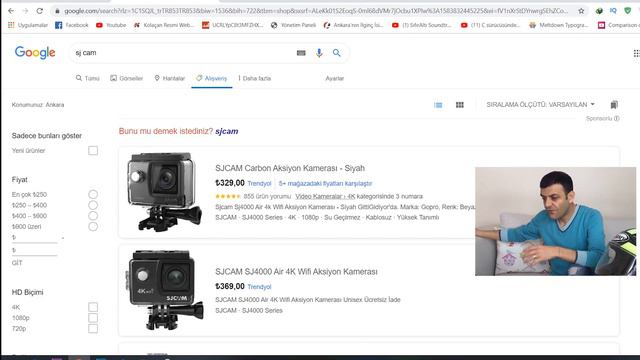Click the sj cam search field
Image resolution: width=640 pixels, height=360 pixels.
coord(184,53)
